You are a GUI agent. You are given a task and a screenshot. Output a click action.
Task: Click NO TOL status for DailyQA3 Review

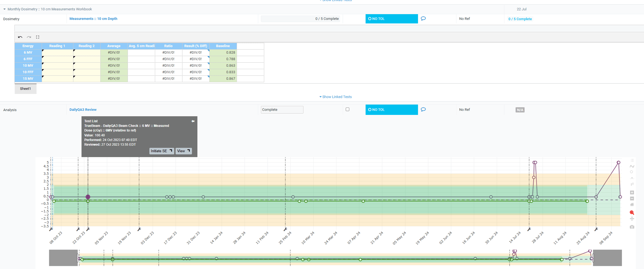click(392, 110)
